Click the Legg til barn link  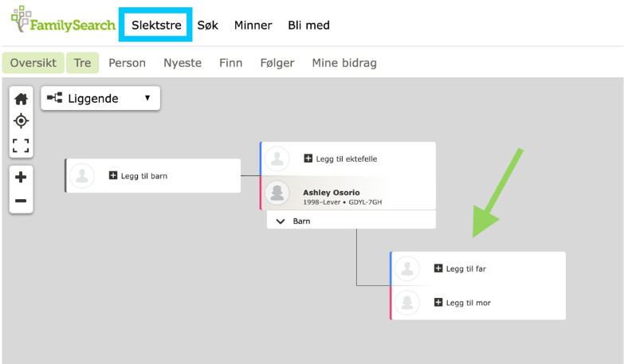click(x=144, y=176)
